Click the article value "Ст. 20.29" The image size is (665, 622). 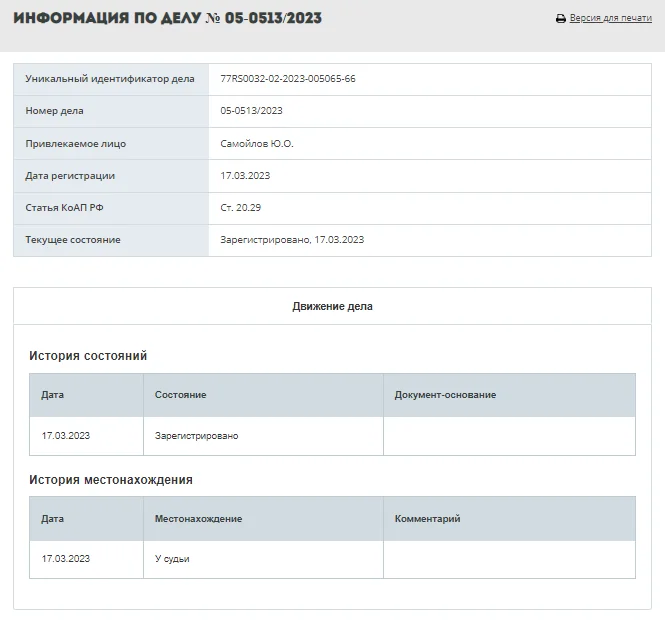[x=241, y=208]
